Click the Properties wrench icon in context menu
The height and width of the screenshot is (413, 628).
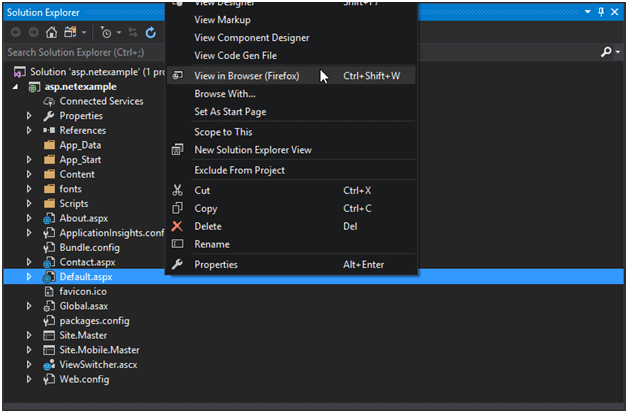click(x=177, y=264)
